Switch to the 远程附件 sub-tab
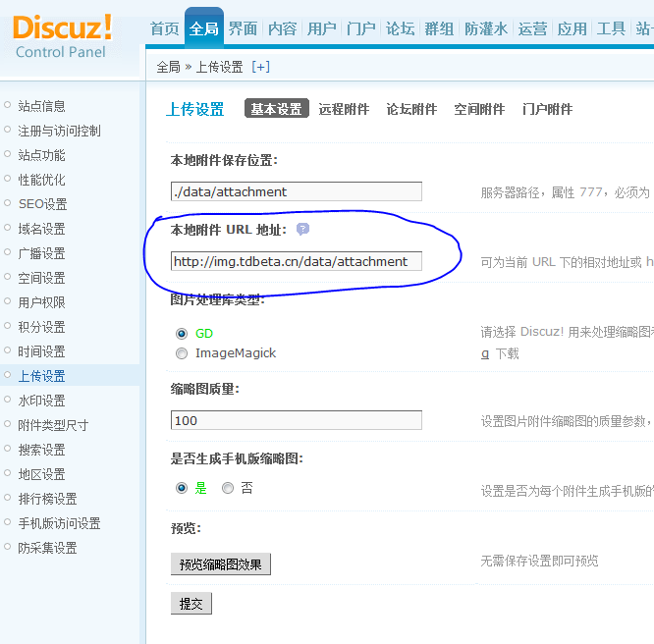Screen dimensions: 654x644 pyautogui.click(x=344, y=109)
